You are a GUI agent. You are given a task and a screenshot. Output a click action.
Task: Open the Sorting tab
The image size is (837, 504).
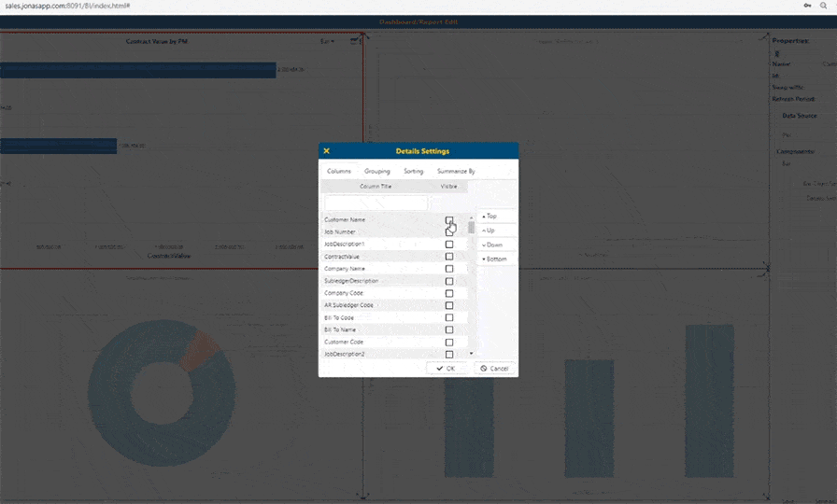point(413,171)
